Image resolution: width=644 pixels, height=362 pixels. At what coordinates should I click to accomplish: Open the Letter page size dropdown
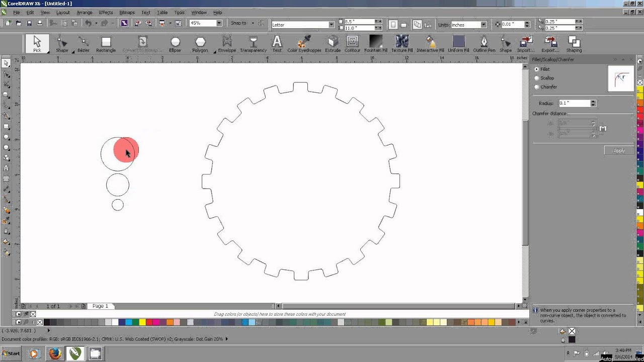pyautogui.click(x=331, y=25)
